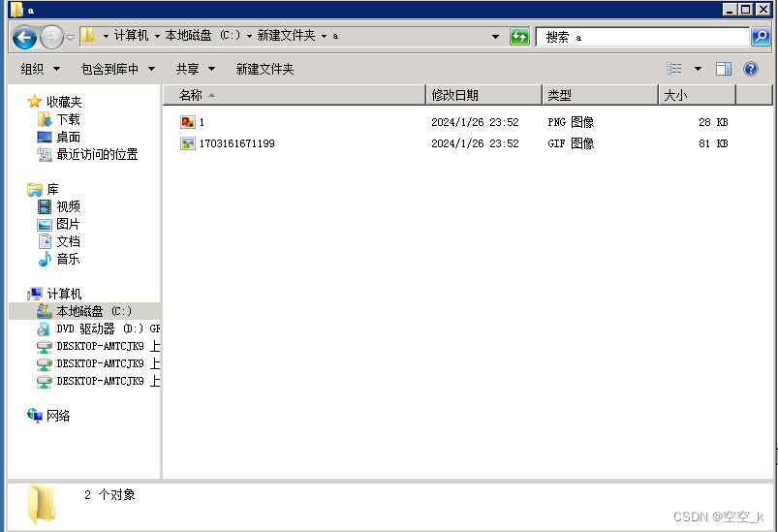The height and width of the screenshot is (532, 778).
Task: Select 本地磁盘 (C:) in navigation tree
Action: 94,311
